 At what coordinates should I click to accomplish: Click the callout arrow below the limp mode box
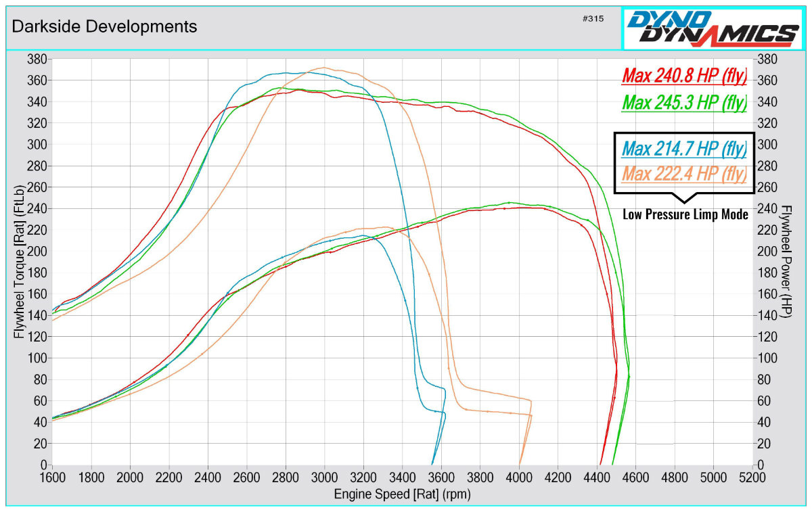[684, 198]
